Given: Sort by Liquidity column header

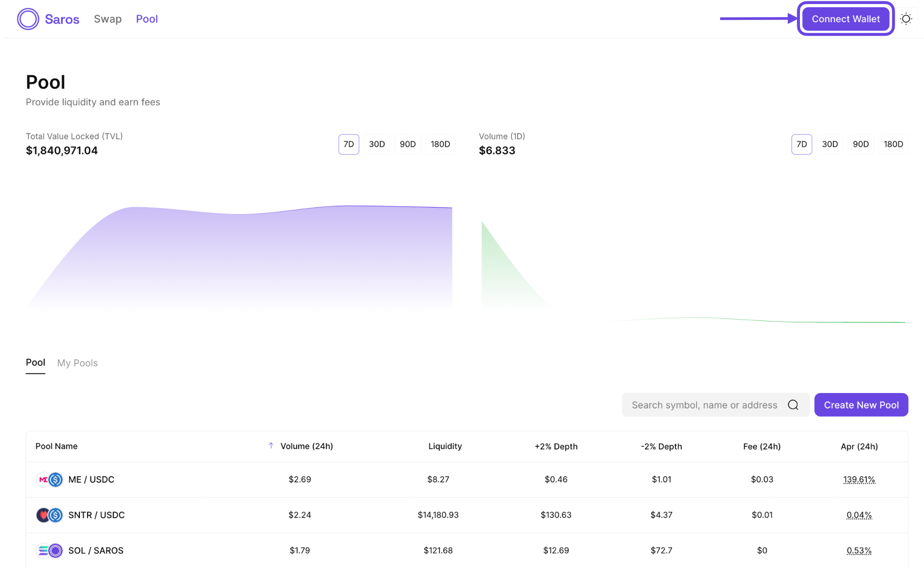Looking at the screenshot, I should 445,446.
